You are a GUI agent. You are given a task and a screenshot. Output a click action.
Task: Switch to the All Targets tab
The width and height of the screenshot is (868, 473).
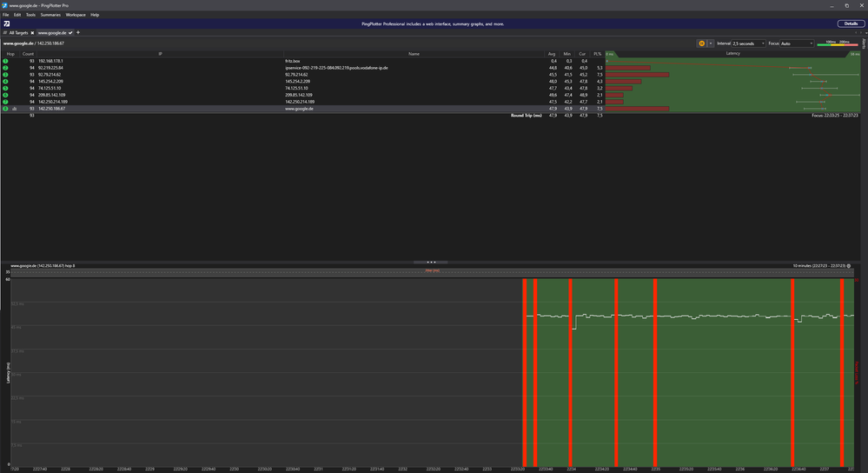18,33
